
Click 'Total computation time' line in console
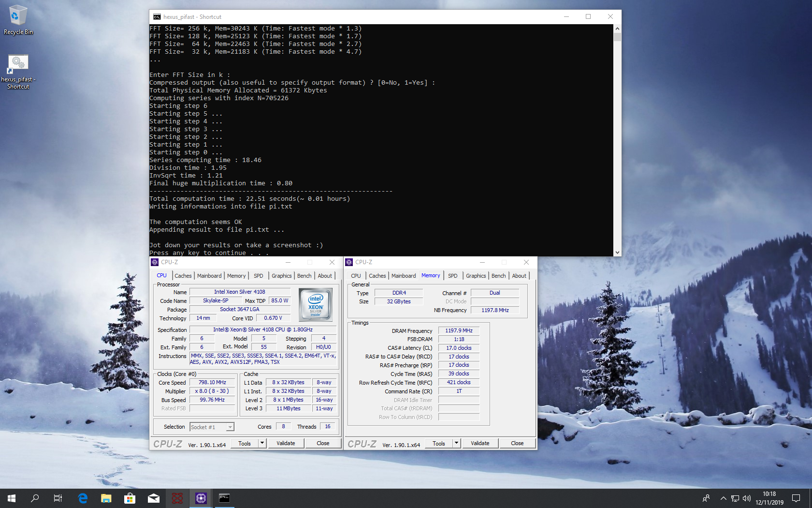point(249,199)
